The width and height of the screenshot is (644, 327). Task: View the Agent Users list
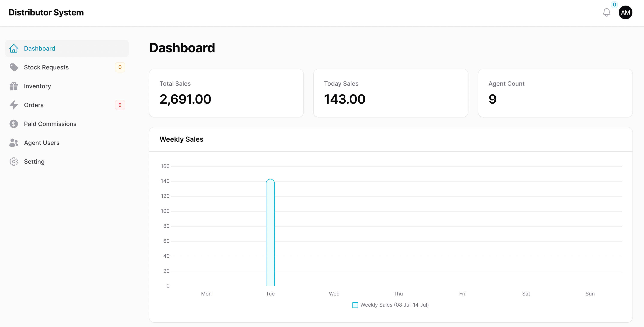pyautogui.click(x=67, y=143)
